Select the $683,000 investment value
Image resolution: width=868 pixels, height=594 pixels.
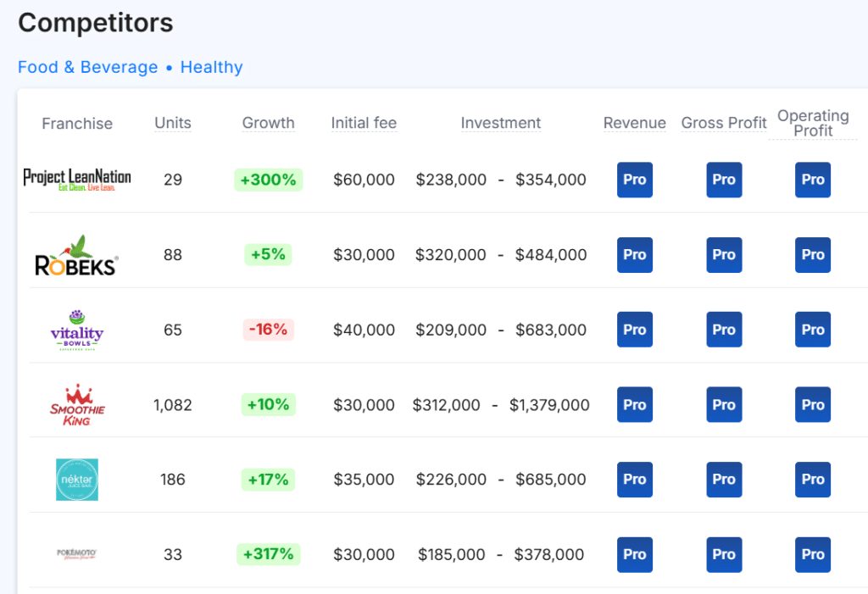pyautogui.click(x=551, y=330)
